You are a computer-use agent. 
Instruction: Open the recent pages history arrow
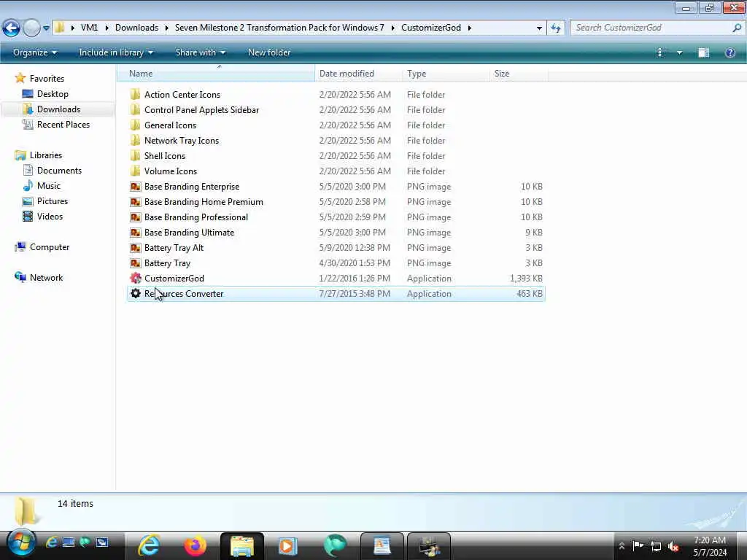click(46, 28)
